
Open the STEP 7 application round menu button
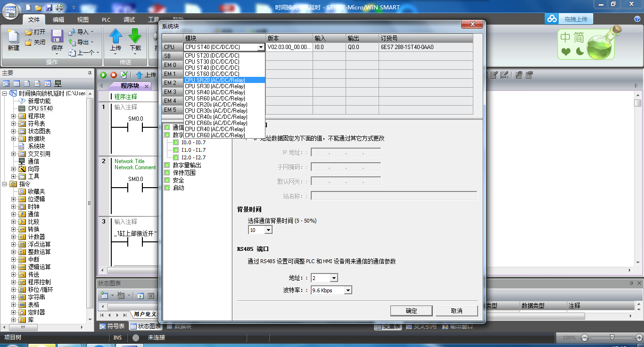[x=11, y=10]
